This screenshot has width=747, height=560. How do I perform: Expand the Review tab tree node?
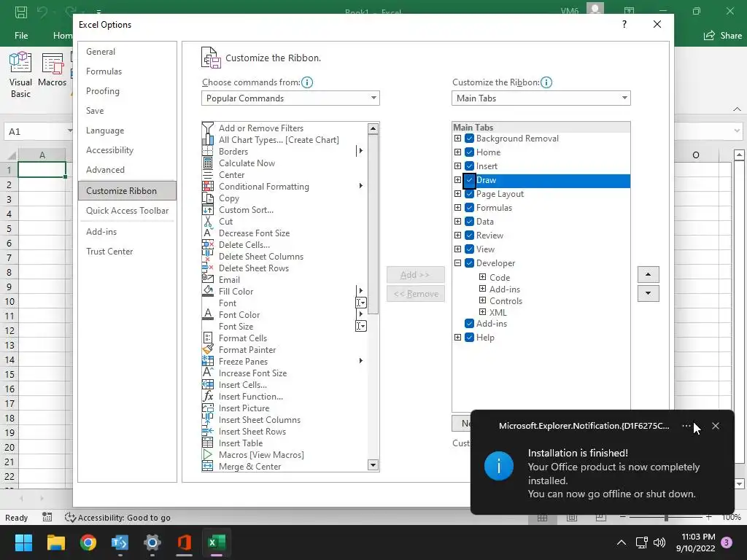(458, 236)
